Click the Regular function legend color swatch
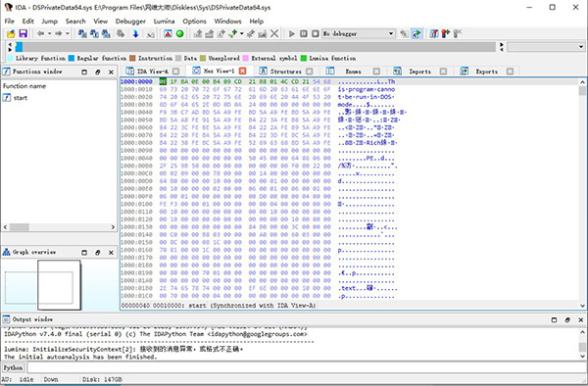The image size is (588, 386). click(72, 58)
